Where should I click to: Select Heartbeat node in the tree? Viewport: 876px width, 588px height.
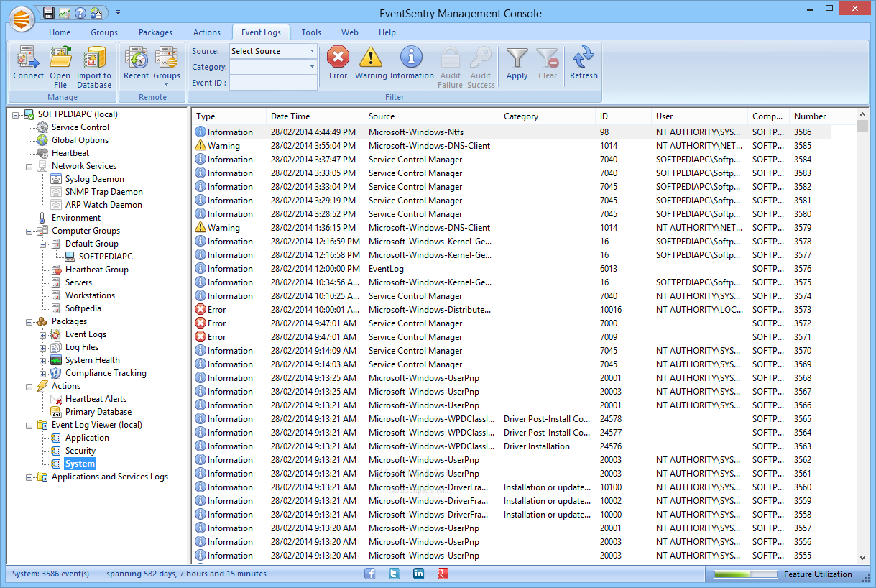pyautogui.click(x=70, y=153)
